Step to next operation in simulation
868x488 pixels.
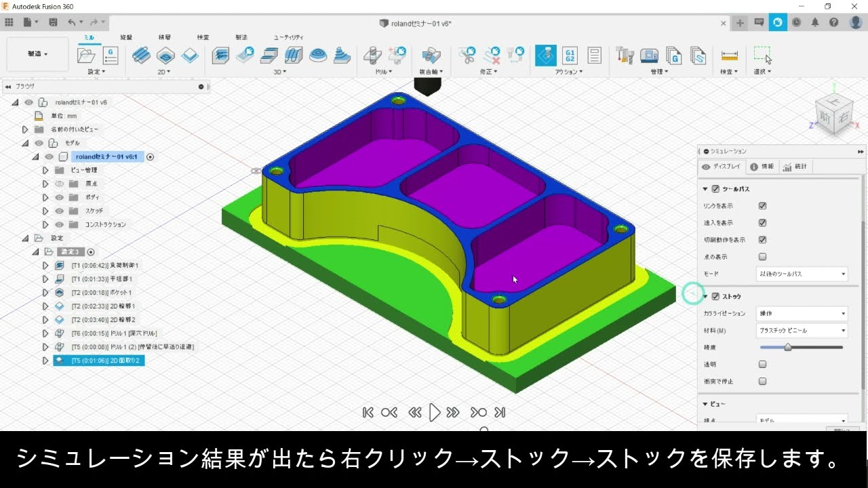(x=478, y=412)
